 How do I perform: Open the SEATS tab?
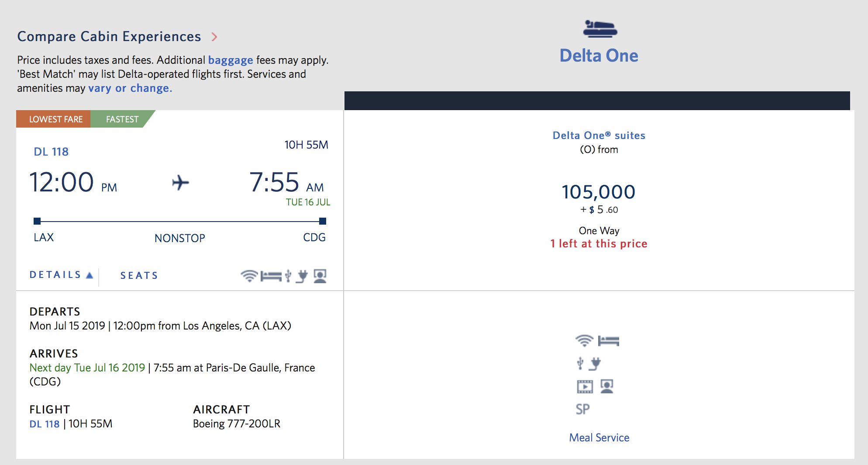click(x=139, y=275)
